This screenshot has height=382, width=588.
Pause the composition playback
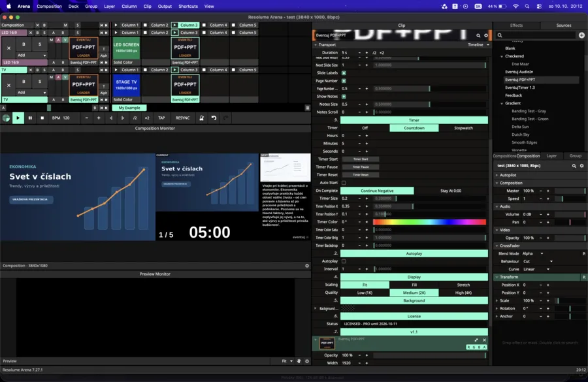30,118
